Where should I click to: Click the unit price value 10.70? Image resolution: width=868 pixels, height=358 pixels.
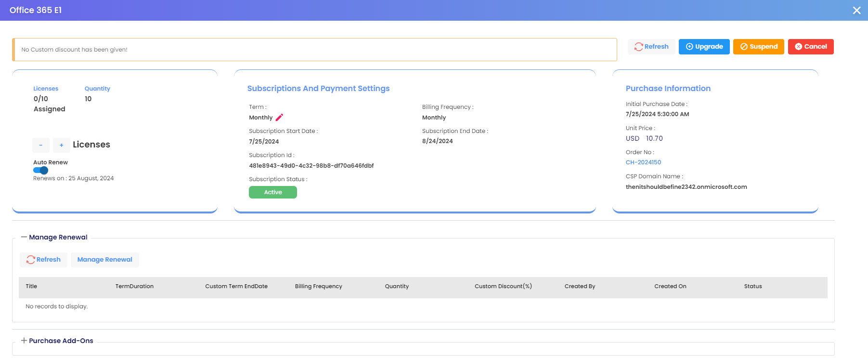point(654,138)
